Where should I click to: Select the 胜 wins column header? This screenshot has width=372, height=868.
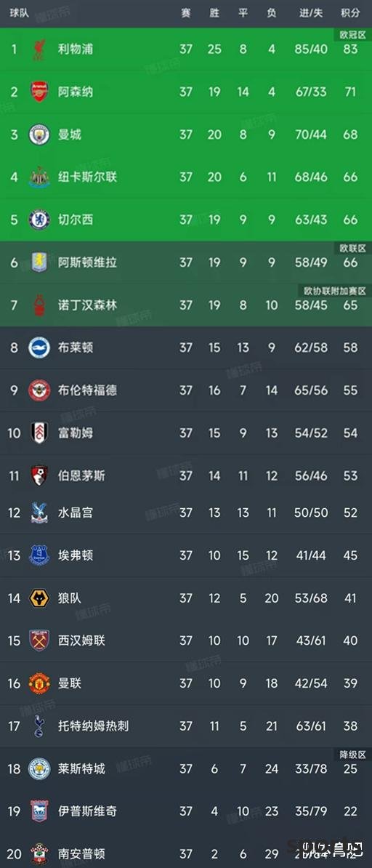[214, 13]
